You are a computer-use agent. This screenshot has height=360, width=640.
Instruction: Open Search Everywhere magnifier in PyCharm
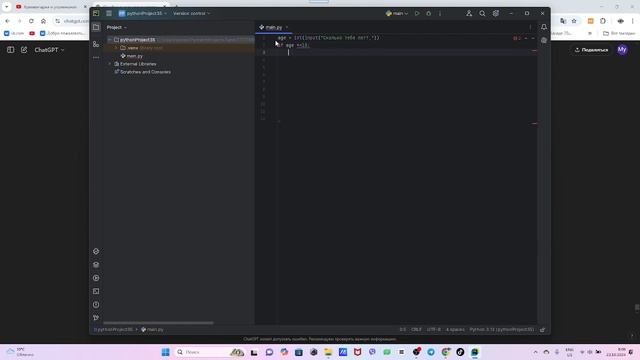pos(482,13)
